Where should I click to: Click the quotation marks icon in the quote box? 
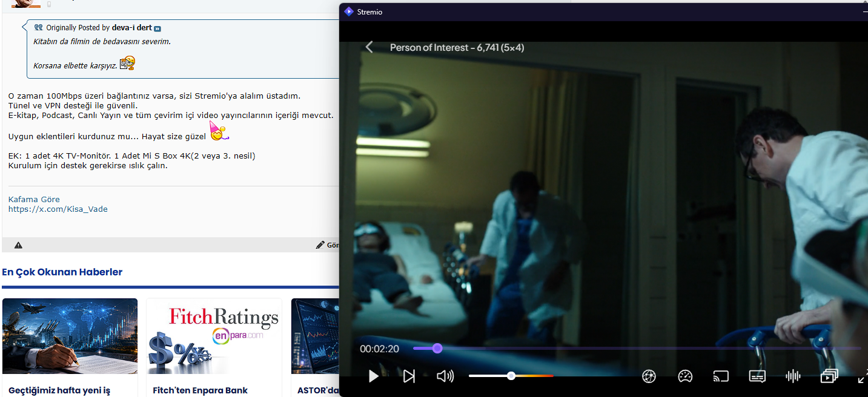click(x=39, y=28)
